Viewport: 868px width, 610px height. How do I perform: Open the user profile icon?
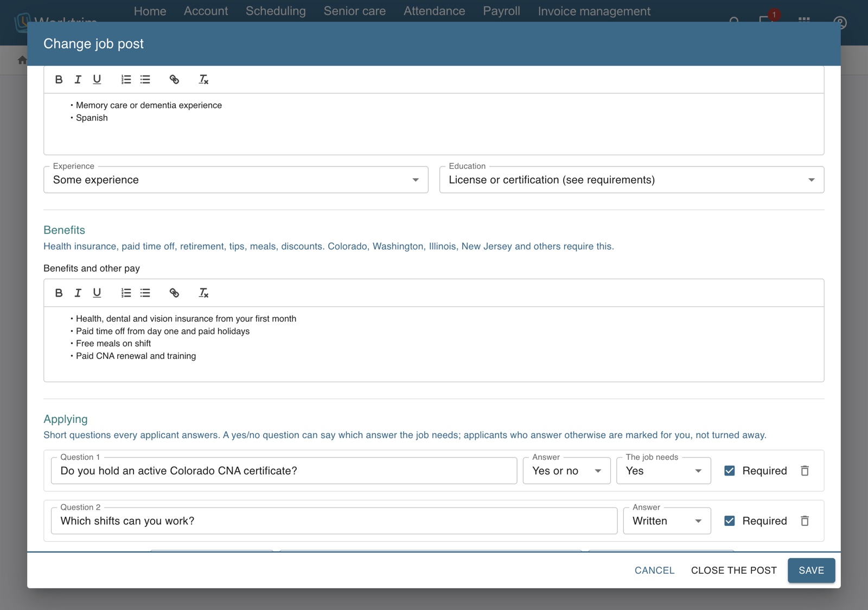coord(840,22)
